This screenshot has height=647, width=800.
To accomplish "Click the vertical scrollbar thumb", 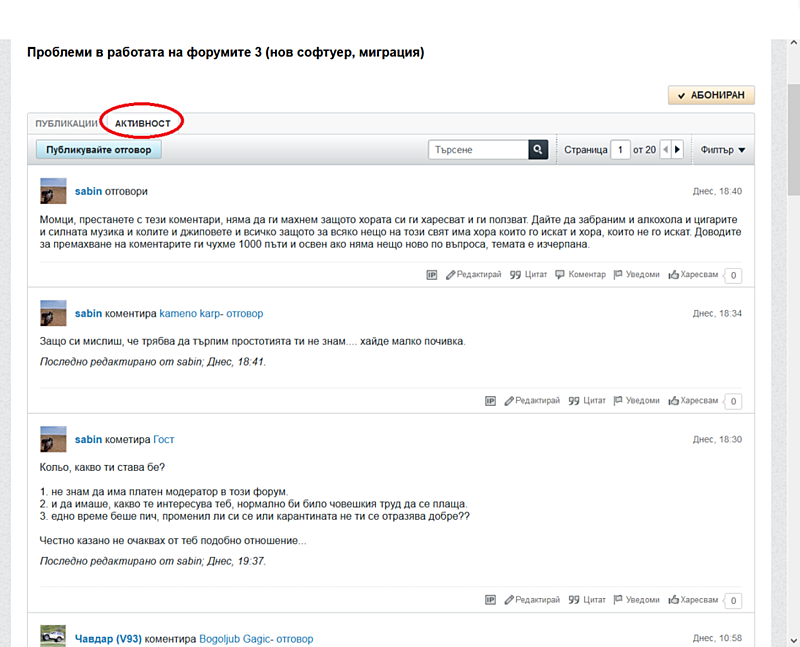I will click(793, 139).
